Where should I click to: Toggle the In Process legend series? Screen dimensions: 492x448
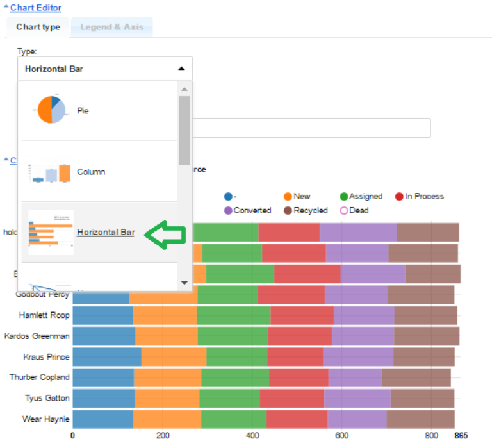click(420, 197)
